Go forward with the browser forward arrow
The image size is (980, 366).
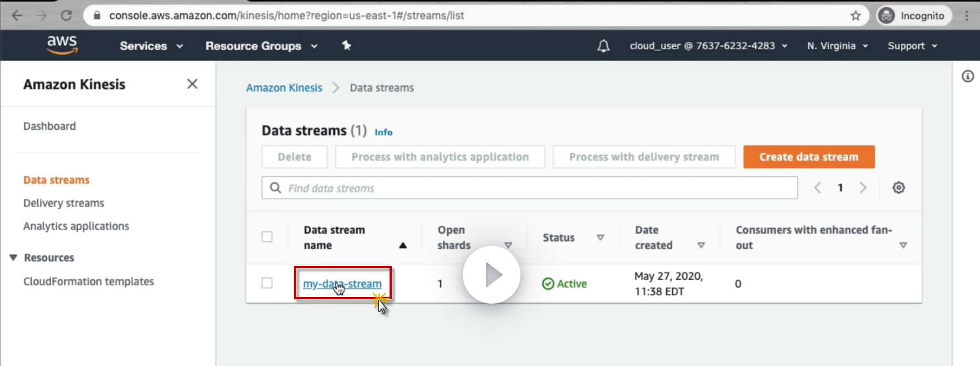coord(42,16)
